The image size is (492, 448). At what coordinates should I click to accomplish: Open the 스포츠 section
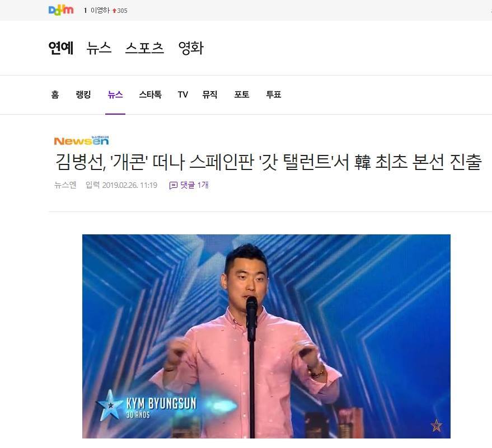click(144, 48)
